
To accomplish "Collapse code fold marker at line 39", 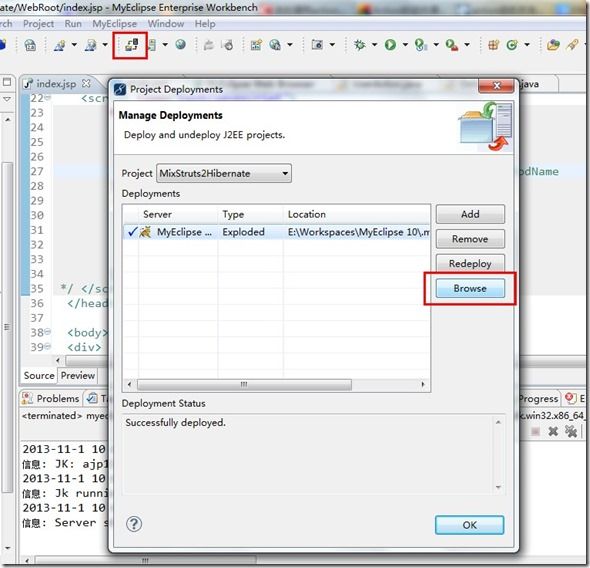I will (x=47, y=346).
